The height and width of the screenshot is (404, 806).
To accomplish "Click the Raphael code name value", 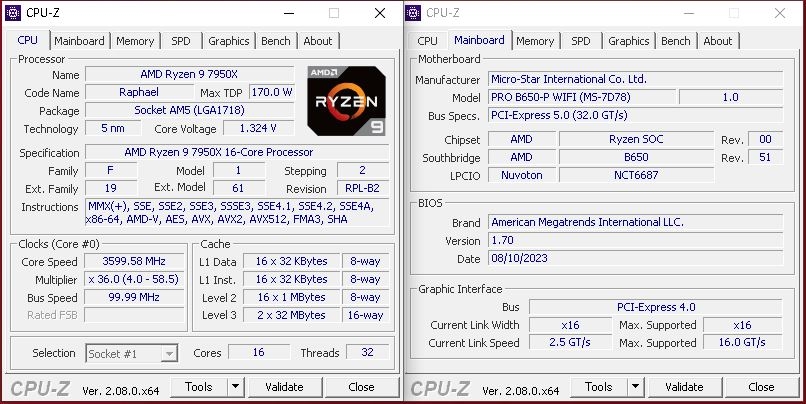I will (x=139, y=93).
